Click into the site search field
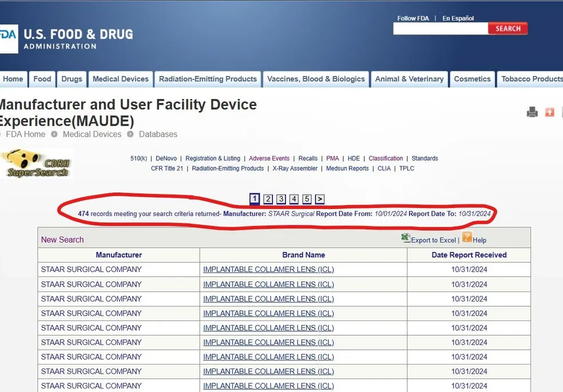Image resolution: width=563 pixels, height=392 pixels. click(x=440, y=29)
